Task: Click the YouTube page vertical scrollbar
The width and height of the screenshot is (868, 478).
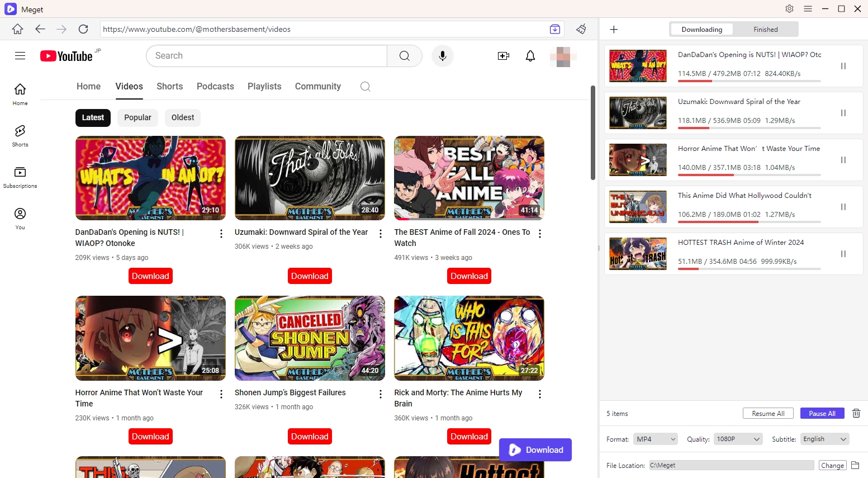Action: (x=593, y=133)
